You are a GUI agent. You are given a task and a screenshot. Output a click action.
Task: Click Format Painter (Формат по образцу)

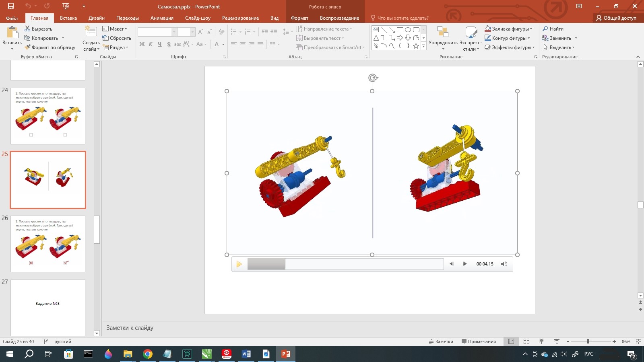point(50,47)
